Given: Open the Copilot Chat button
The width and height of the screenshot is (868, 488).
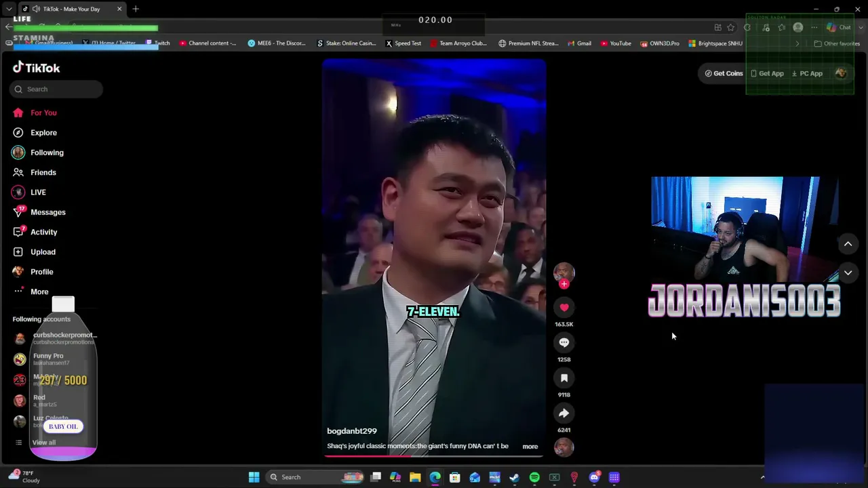Looking at the screenshot, I should point(840,28).
